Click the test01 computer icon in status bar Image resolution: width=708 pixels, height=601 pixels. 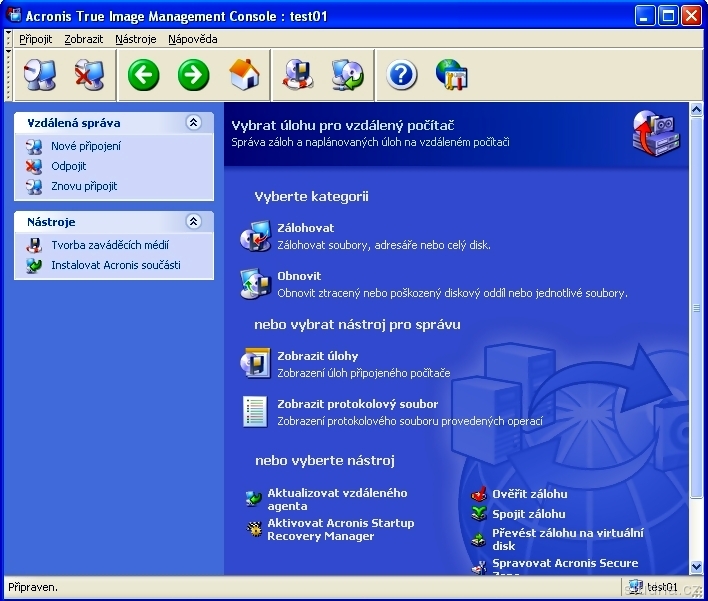(636, 587)
